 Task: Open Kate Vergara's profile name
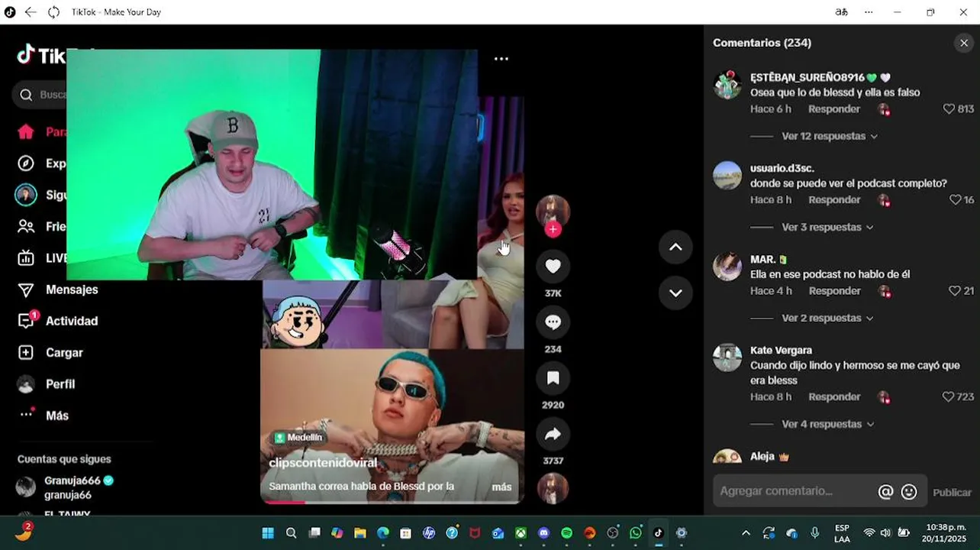tap(781, 350)
